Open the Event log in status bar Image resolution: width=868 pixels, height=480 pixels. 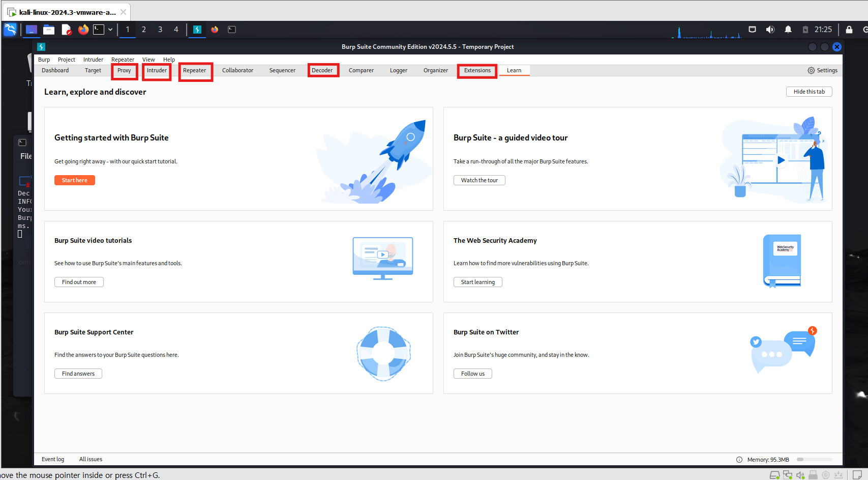tap(53, 459)
